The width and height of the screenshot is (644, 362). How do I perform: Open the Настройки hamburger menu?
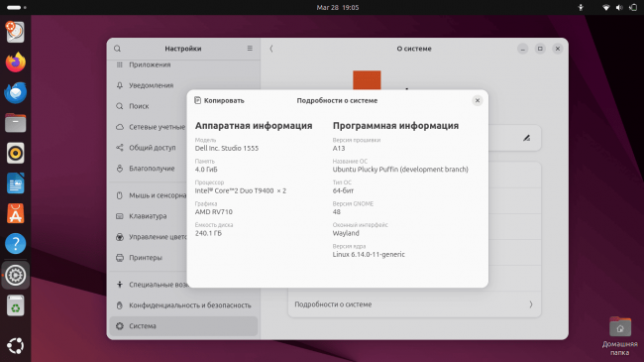point(250,49)
